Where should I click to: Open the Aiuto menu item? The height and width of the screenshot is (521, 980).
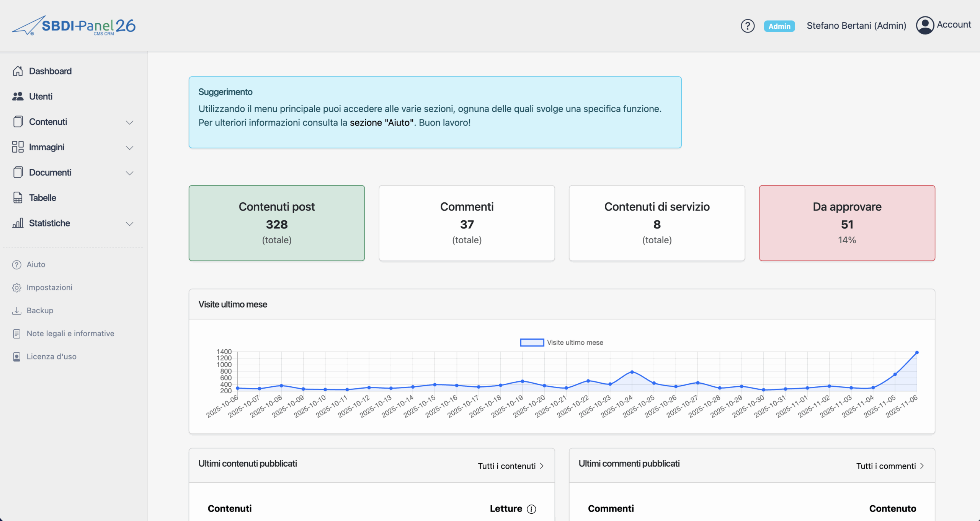36,265
